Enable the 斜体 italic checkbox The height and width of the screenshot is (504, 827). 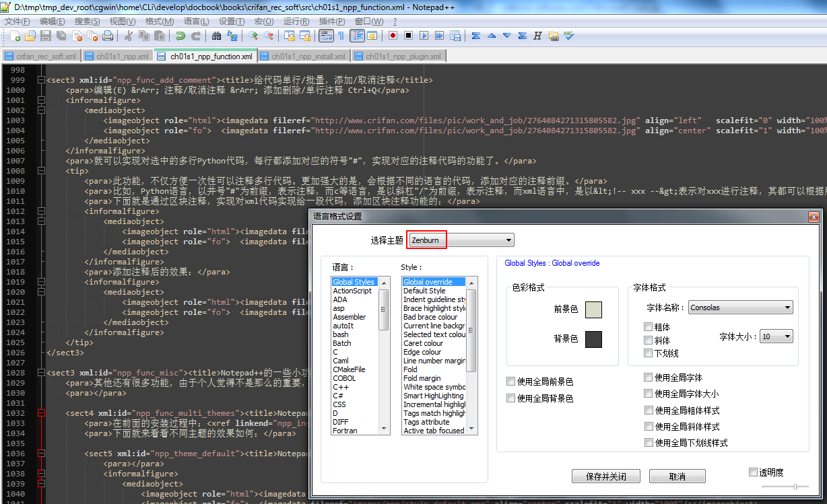pos(648,340)
